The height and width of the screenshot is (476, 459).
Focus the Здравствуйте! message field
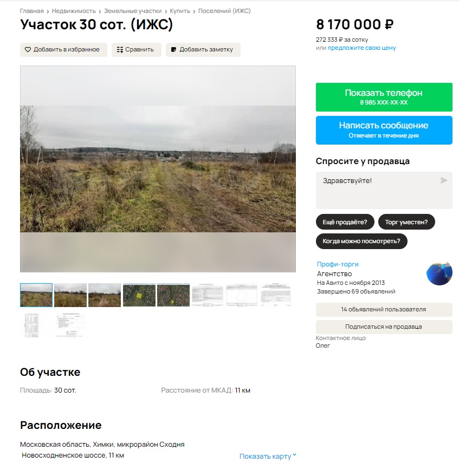384,190
